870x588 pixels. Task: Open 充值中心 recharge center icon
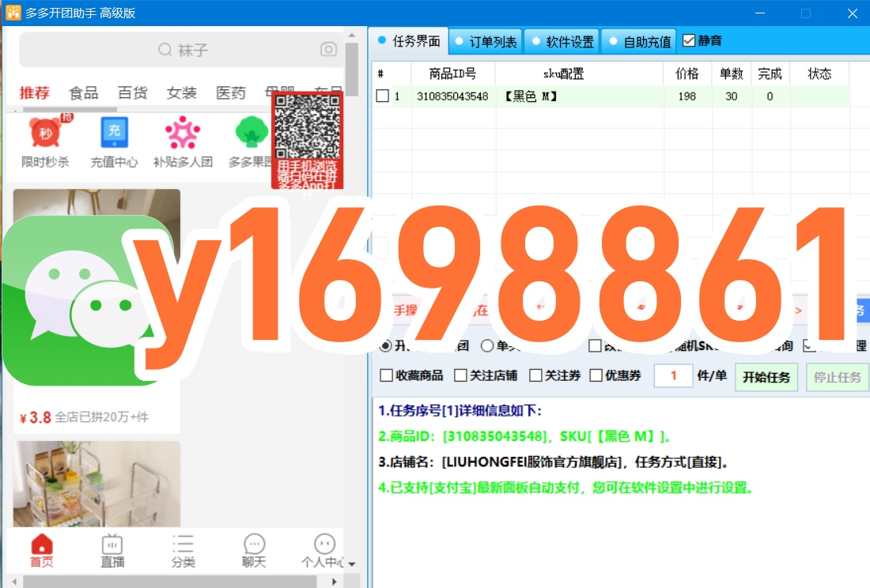pos(114,134)
